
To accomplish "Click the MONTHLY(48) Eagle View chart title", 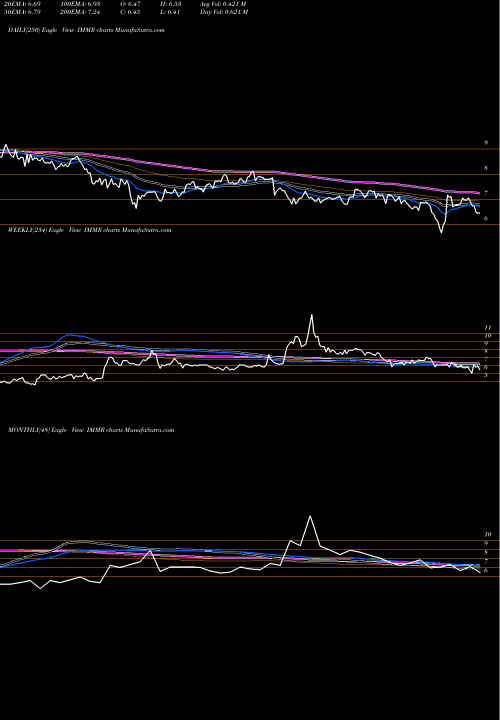I will tap(91, 430).
